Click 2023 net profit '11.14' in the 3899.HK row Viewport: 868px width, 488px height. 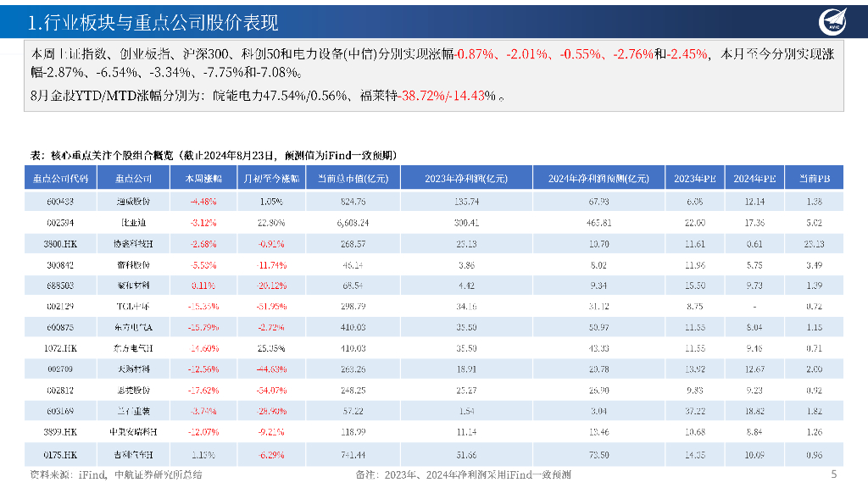pyautogui.click(x=466, y=431)
